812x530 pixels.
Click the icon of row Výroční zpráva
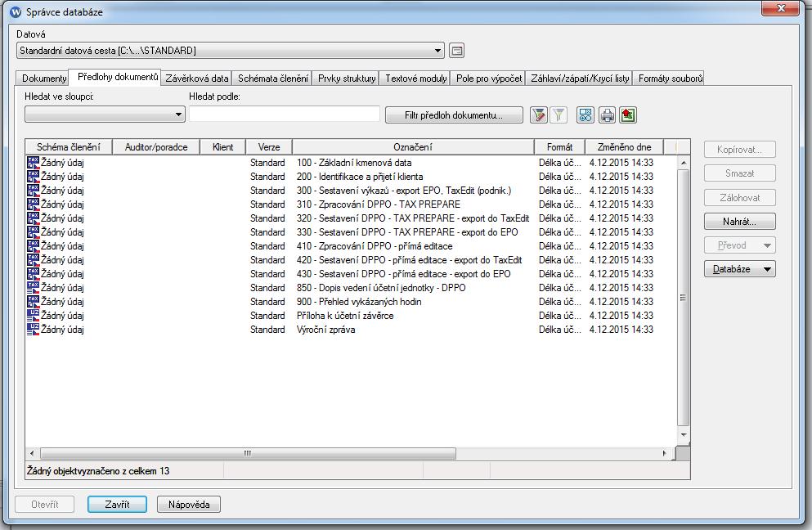pos(34,330)
